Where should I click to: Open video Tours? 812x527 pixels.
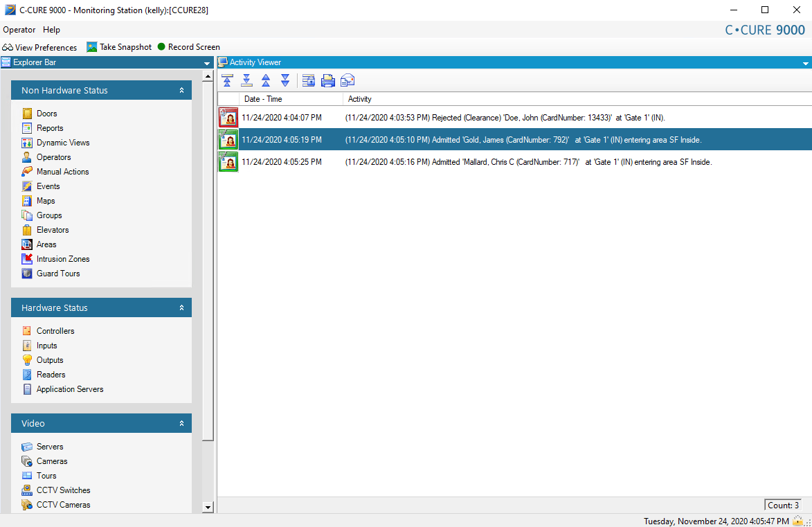click(46, 475)
